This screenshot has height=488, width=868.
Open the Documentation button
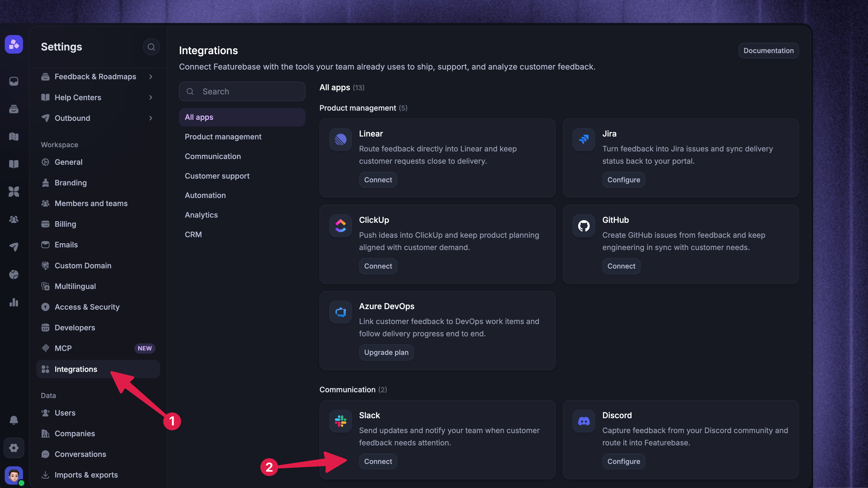pos(769,50)
